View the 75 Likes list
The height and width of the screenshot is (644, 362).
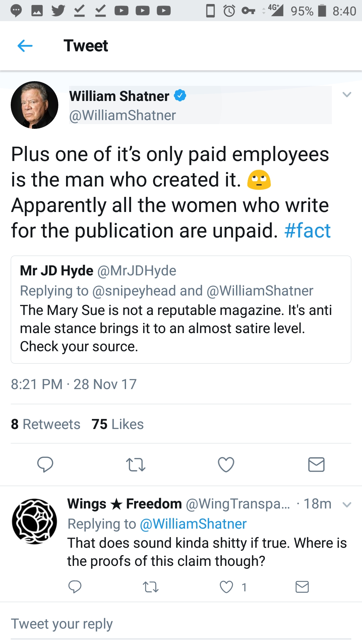118,424
